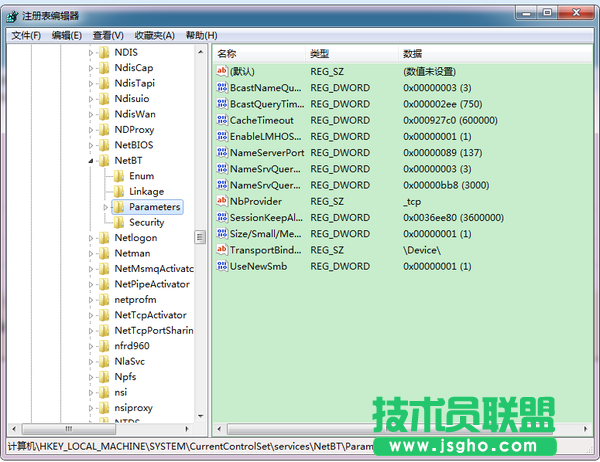The height and width of the screenshot is (462, 600).
Task: Click the registry path in status bar
Action: click(191, 446)
